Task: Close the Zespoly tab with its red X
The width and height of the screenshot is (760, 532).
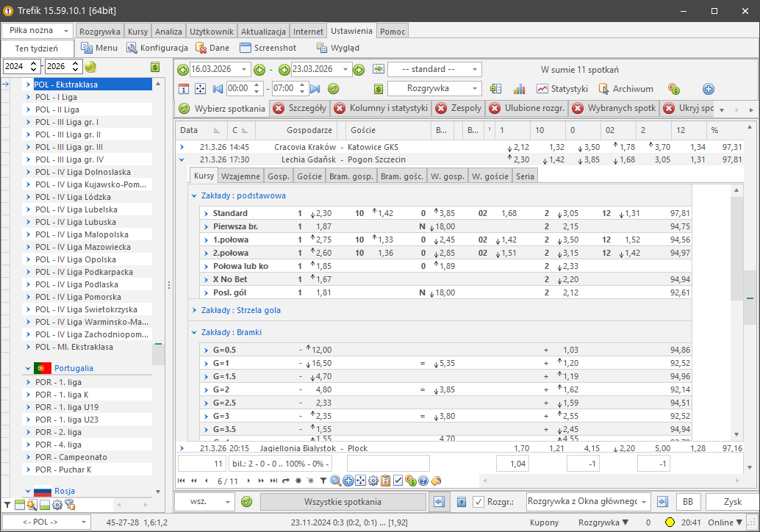Action: [x=441, y=109]
